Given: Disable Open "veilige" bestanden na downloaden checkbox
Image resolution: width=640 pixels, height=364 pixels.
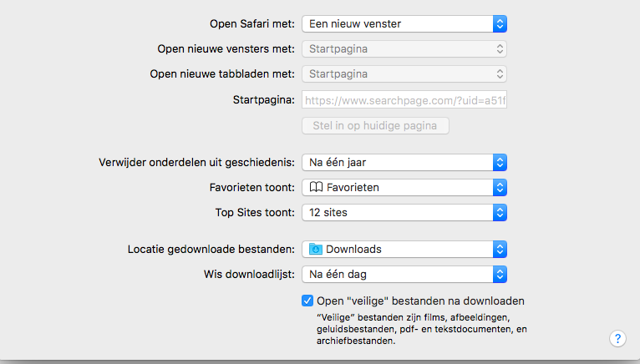Looking at the screenshot, I should pyautogui.click(x=307, y=301).
